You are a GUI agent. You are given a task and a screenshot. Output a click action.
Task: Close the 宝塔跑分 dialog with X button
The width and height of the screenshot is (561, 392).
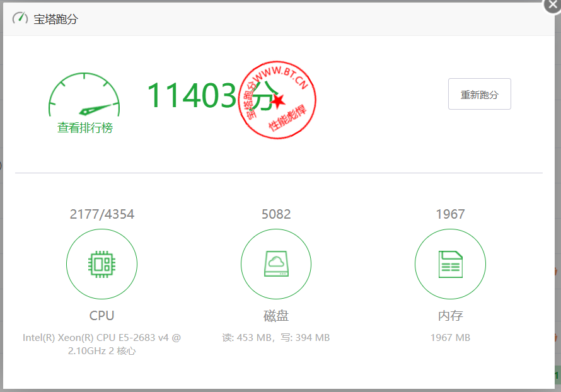[x=552, y=6]
